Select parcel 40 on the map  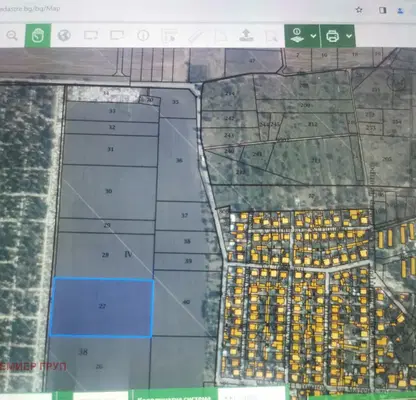pos(186,302)
